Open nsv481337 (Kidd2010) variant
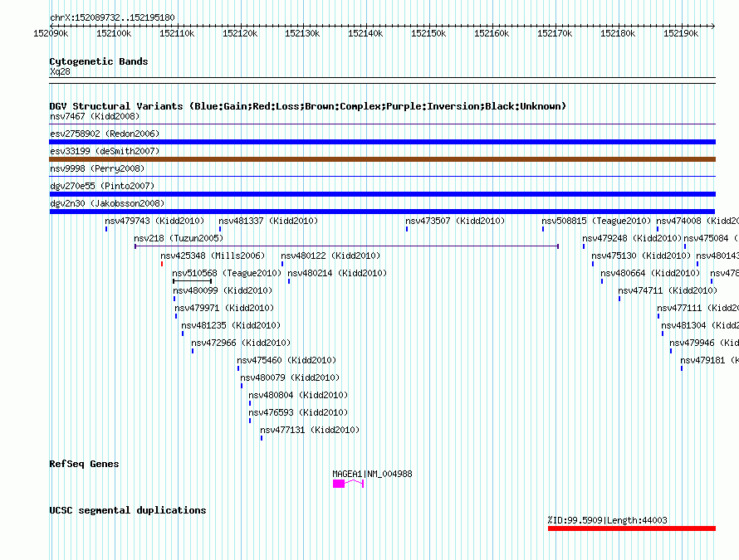This screenshot has height=560, width=739. point(220,229)
